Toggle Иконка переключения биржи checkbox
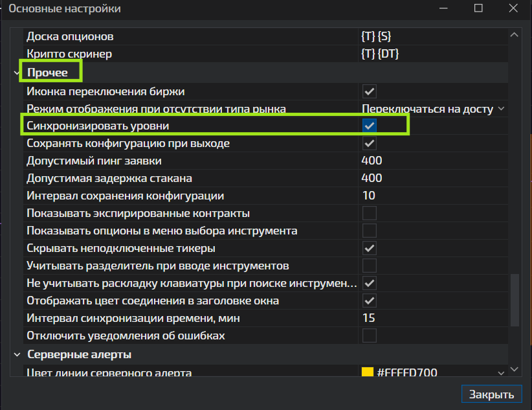 pyautogui.click(x=370, y=91)
